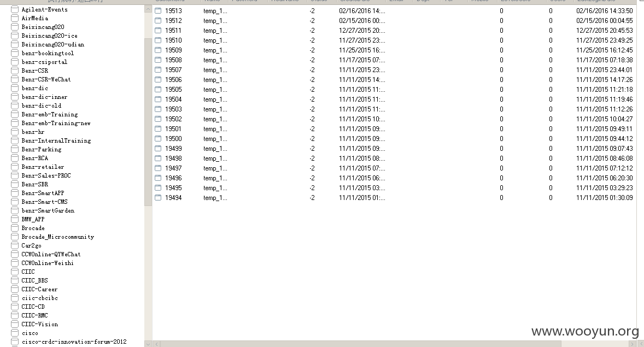The height and width of the screenshot is (347, 644).
Task: Open the Brocade_Microcommunity database node
Action: point(57,237)
